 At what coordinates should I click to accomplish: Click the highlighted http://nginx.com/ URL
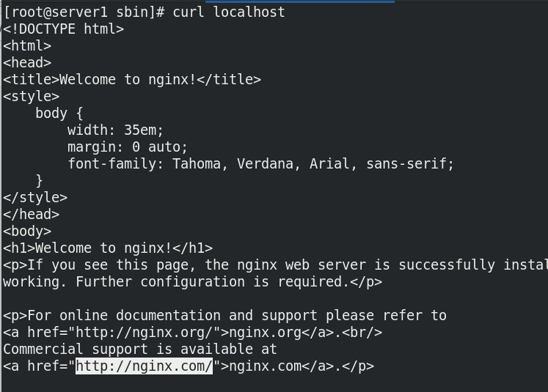[144, 366]
